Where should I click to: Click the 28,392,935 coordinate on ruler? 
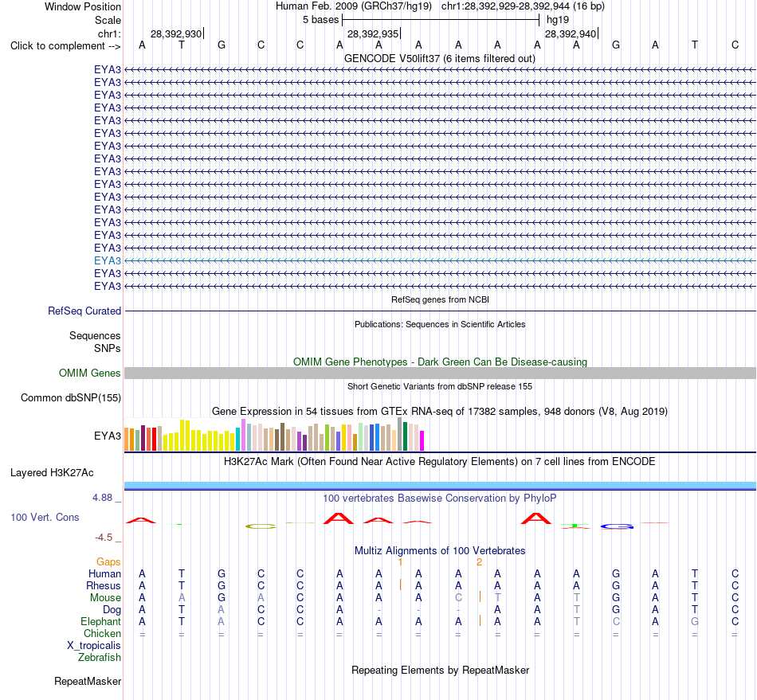[373, 33]
